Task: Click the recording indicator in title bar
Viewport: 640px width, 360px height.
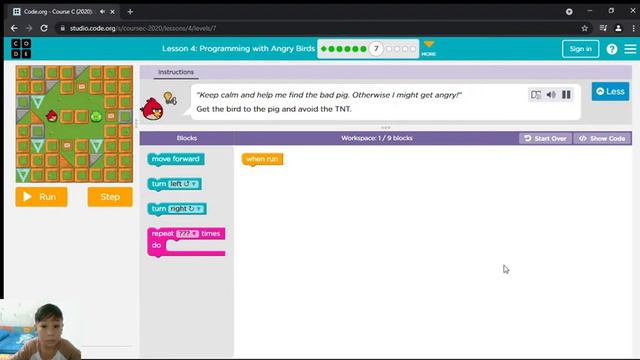Action: [569, 12]
